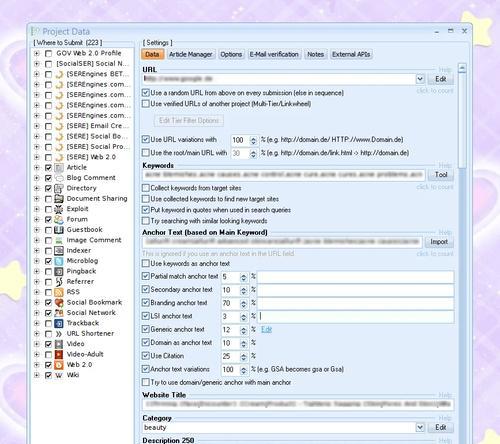Open the Category dropdown arrow
The height and width of the screenshot is (444, 500).
pyautogui.click(x=420, y=427)
